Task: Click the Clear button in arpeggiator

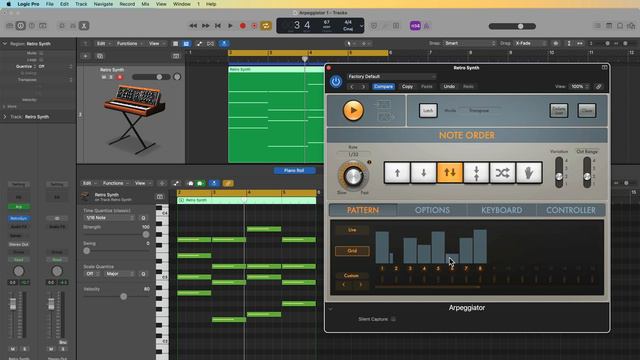Action: pos(587,111)
